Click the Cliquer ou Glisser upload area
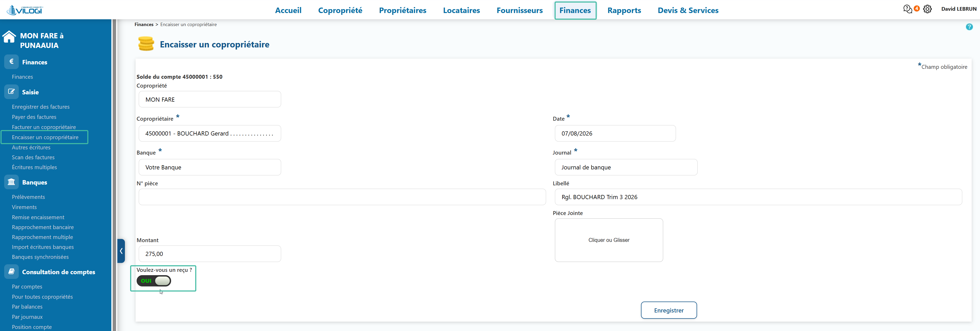The height and width of the screenshot is (331, 980). [609, 240]
